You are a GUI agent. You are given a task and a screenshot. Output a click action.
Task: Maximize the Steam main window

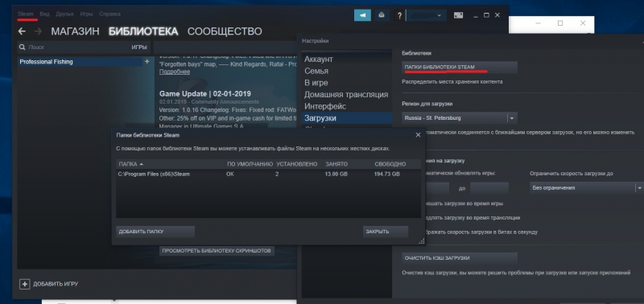point(487,15)
